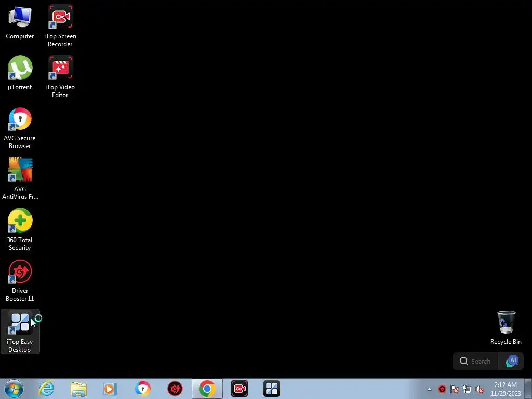The height and width of the screenshot is (399, 532).
Task: Show hidden system tray icons arrow
Action: click(x=429, y=389)
